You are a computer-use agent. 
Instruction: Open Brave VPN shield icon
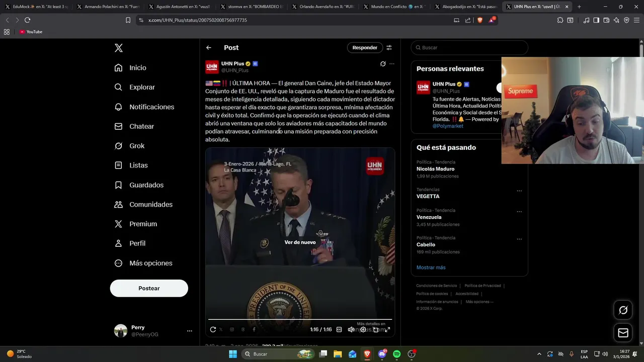(626, 20)
